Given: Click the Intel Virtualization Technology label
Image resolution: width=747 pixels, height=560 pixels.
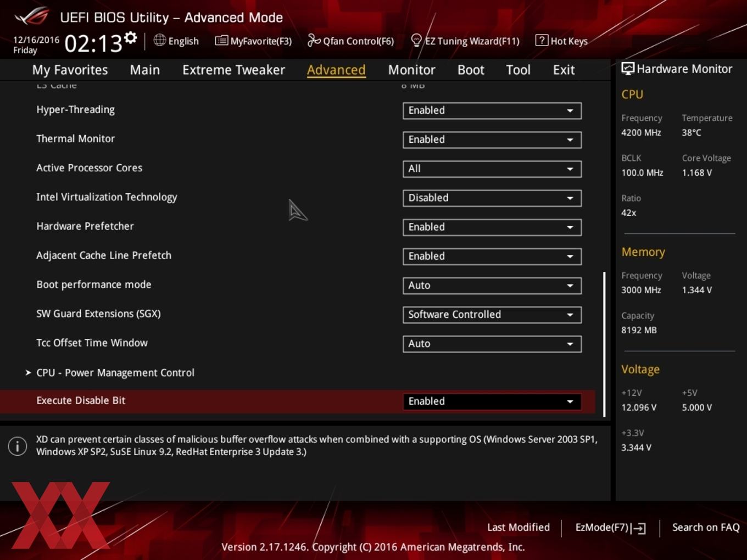Looking at the screenshot, I should point(107,197).
